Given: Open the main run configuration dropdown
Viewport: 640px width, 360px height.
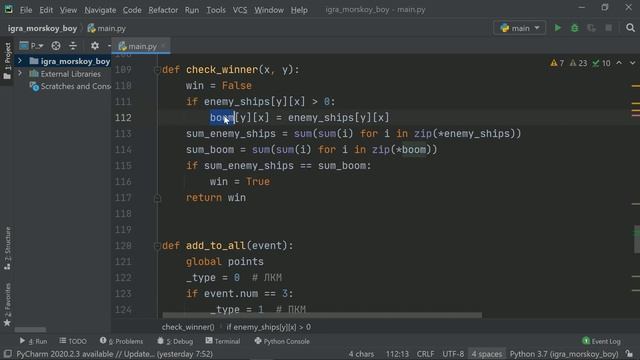Looking at the screenshot, I should (x=520, y=28).
